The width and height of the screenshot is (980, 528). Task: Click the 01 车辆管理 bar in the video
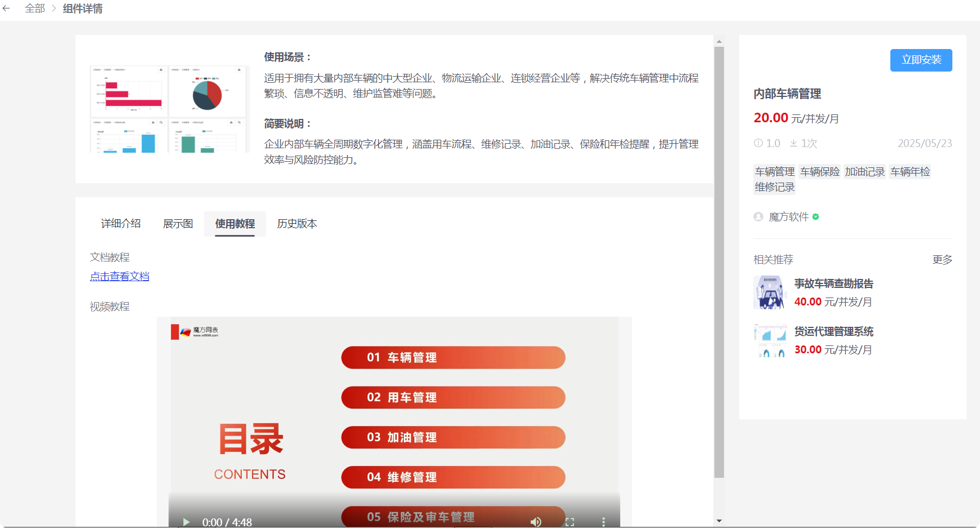[453, 357]
